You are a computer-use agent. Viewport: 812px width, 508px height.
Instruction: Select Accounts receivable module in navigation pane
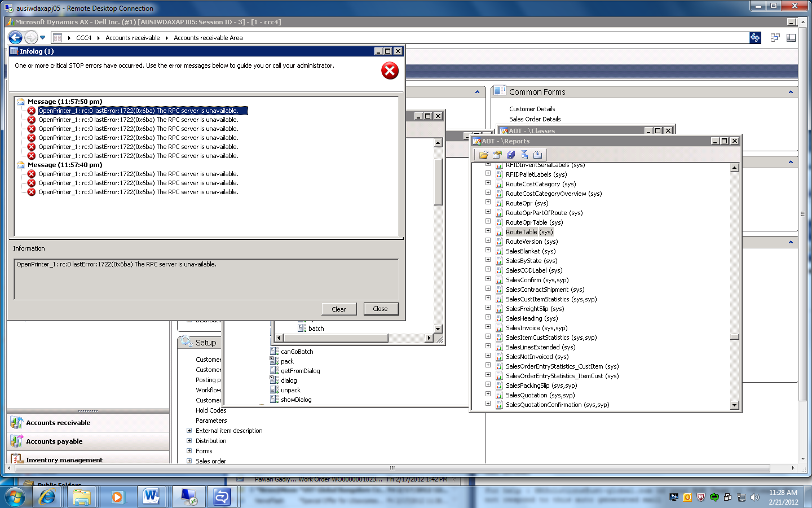[x=88, y=423]
